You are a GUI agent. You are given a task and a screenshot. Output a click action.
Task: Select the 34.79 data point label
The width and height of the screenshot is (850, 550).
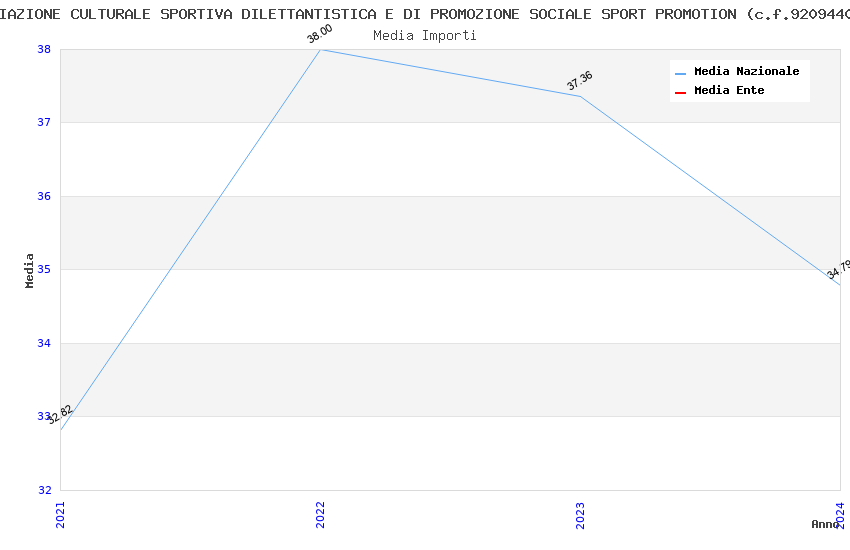[839, 269]
